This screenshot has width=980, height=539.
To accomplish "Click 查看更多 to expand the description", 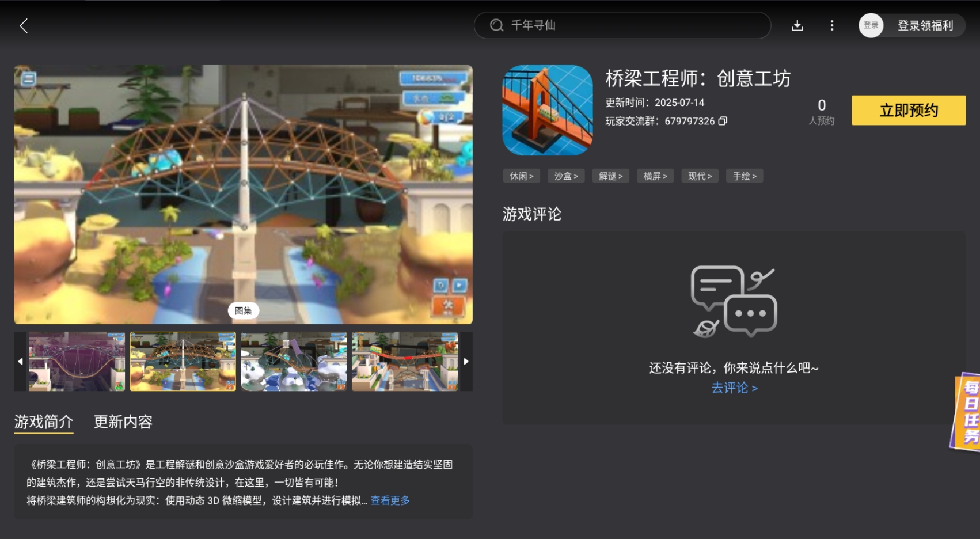I will 390,500.
